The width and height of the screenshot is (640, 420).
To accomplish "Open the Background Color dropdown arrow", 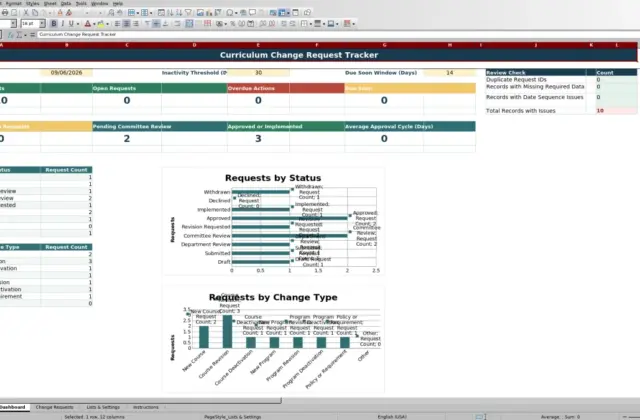I will [x=107, y=24].
